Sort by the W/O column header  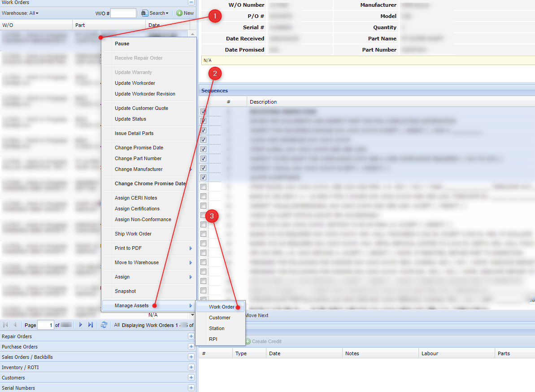click(36, 25)
